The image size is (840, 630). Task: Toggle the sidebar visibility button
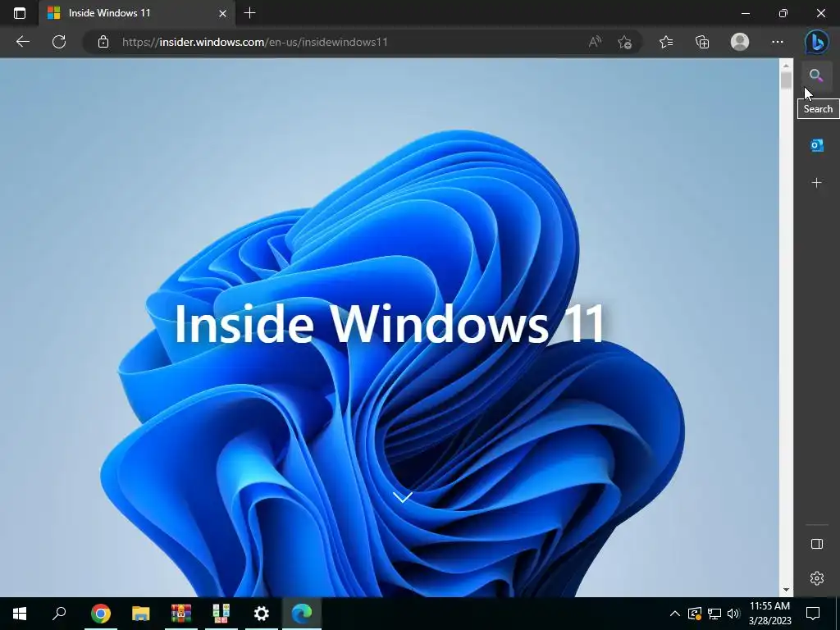817,545
